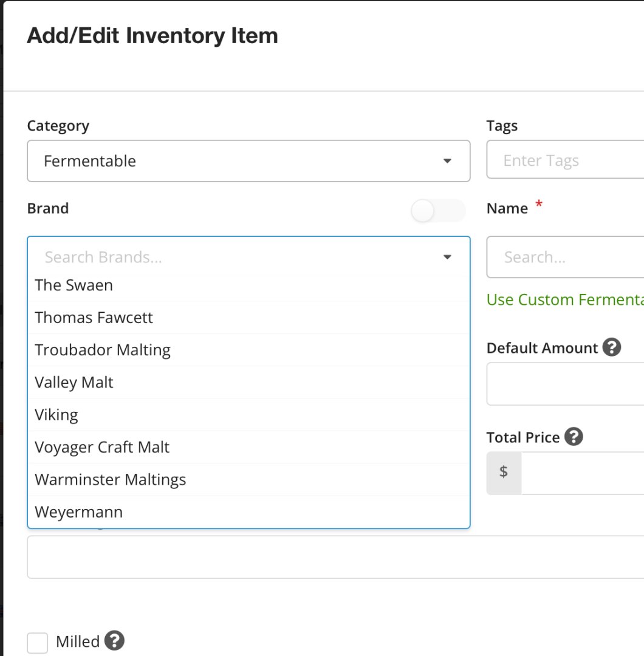
Task: Choose Viking from the brand list
Action: 248,415
